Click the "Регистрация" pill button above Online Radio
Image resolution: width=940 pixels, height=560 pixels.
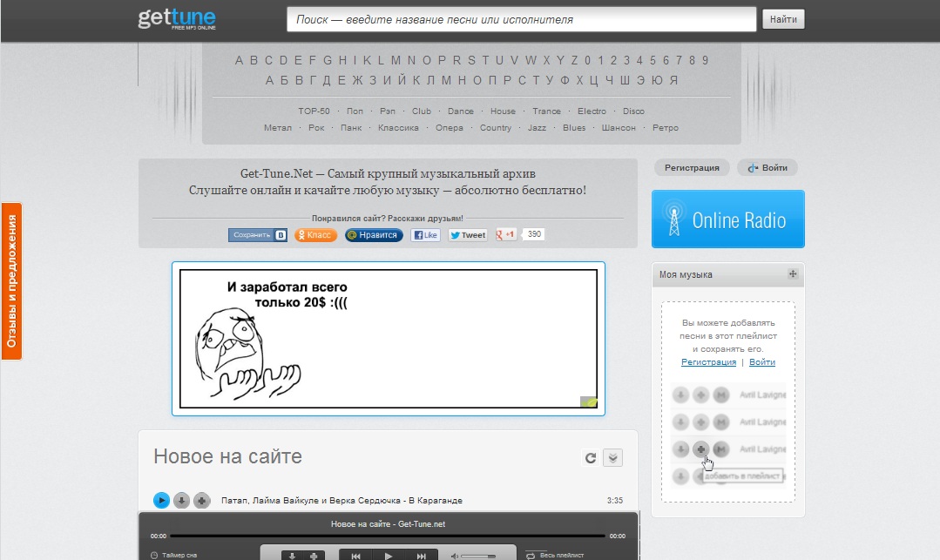click(x=692, y=168)
